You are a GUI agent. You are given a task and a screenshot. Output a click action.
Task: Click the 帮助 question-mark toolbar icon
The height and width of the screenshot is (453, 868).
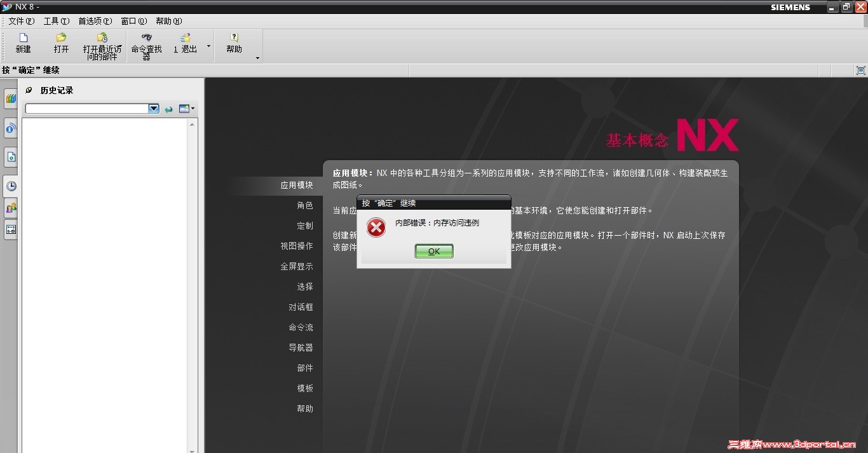tap(234, 37)
